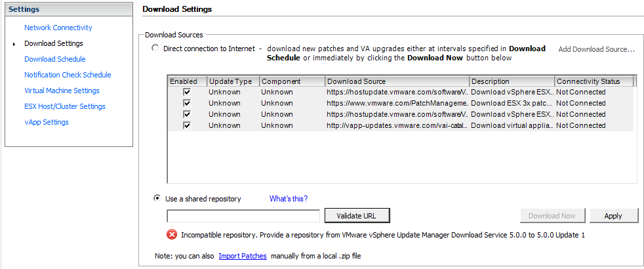Toggle Enabled checkbox for the vapp-updates.vmware.com source
Screen dimensions: 644x269
tap(187, 125)
